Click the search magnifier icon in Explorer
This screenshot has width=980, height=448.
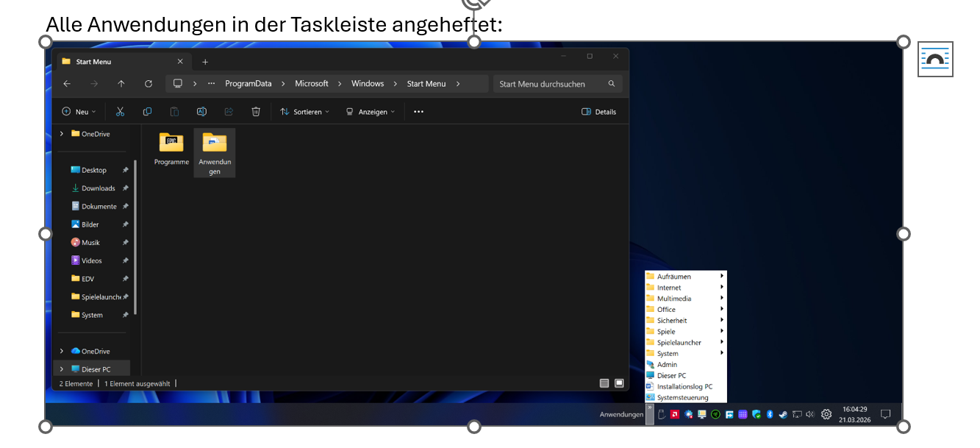point(612,84)
